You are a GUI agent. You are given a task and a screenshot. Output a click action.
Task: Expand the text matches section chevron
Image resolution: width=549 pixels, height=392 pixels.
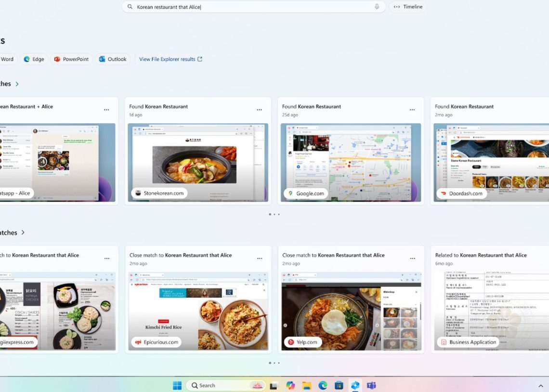pyautogui.click(x=17, y=84)
